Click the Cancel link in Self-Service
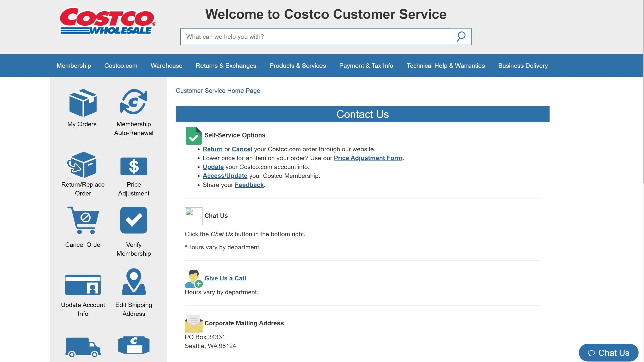Viewport: 644px width, 362px height. click(x=242, y=149)
